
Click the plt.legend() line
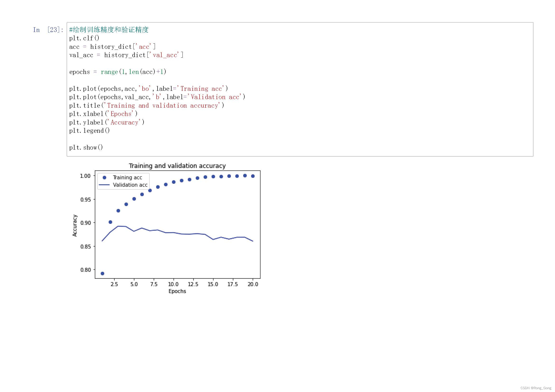coord(89,131)
